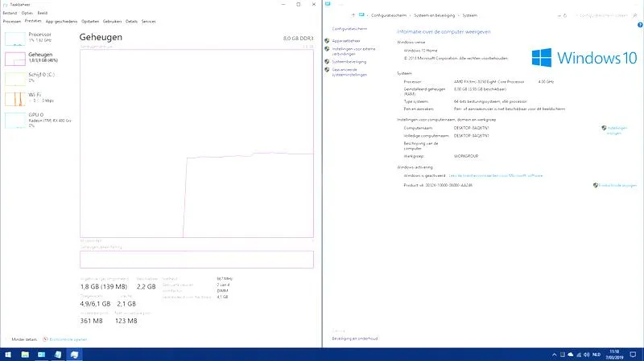The image size is (644, 361).
Task: Switch to the Processen tab
Action: [12, 22]
